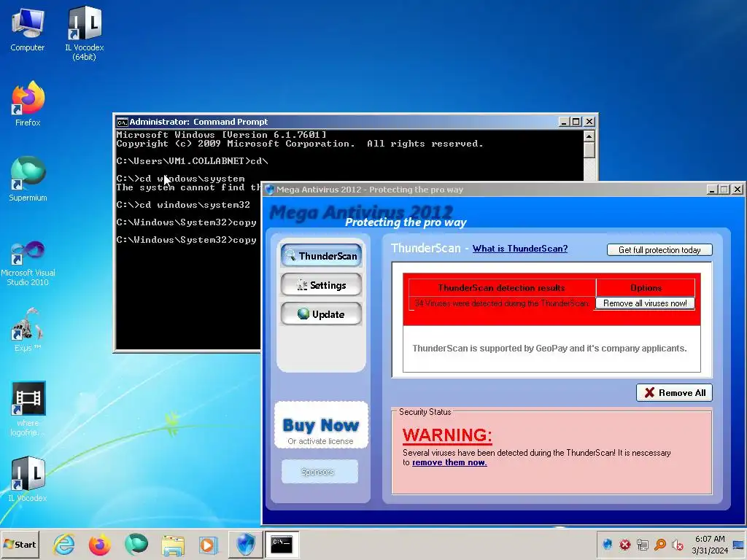Open Supermium from the taskbar
747x560 pixels.
pos(136,544)
